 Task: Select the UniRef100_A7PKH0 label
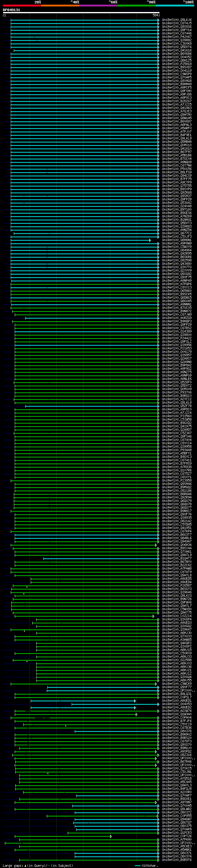point(176,839)
